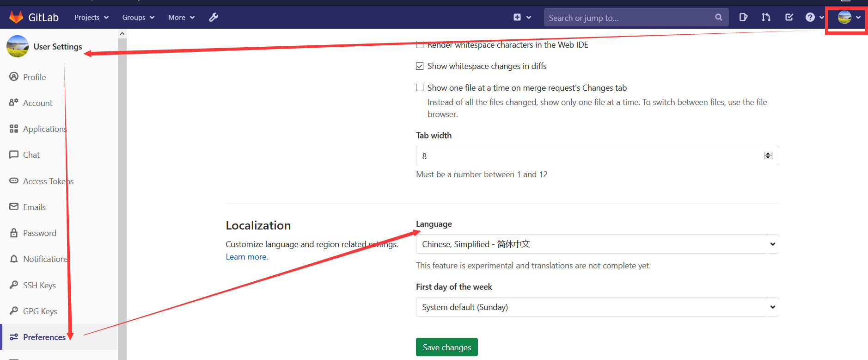Go to GPG Keys settings
The height and width of the screenshot is (360, 868).
[x=40, y=311]
